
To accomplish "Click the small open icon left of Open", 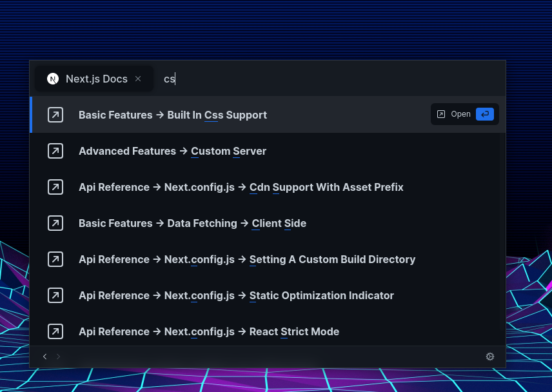I will (440, 114).
